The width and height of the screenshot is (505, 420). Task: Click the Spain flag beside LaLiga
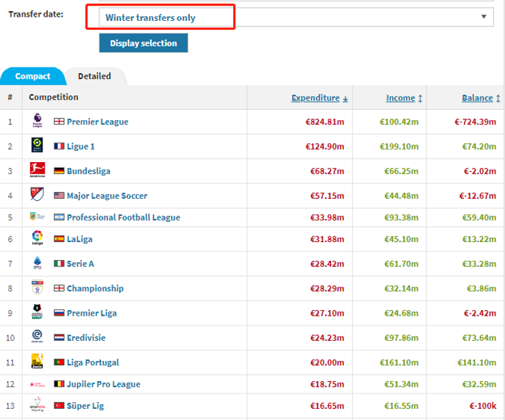point(59,239)
